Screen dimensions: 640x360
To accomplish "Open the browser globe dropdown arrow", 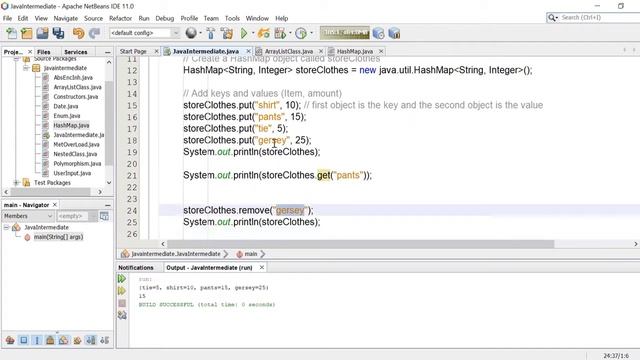I will pyautogui.click(x=200, y=33).
